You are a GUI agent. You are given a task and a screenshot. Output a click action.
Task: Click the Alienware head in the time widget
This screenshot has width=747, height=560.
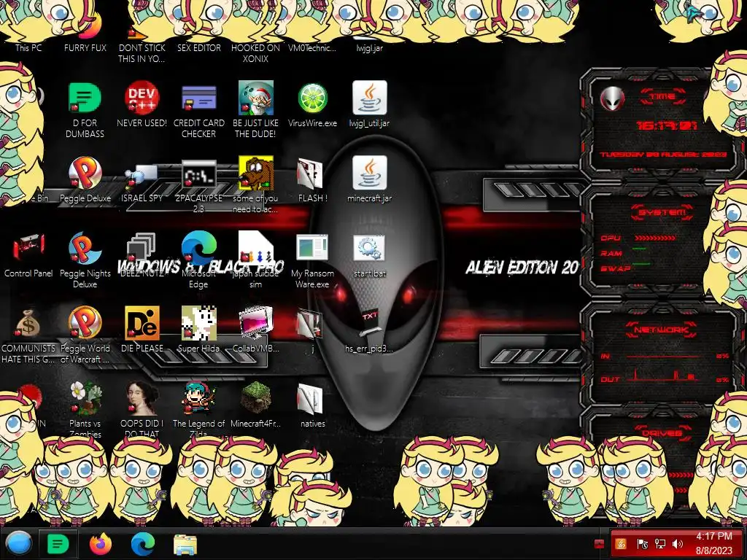(x=612, y=99)
